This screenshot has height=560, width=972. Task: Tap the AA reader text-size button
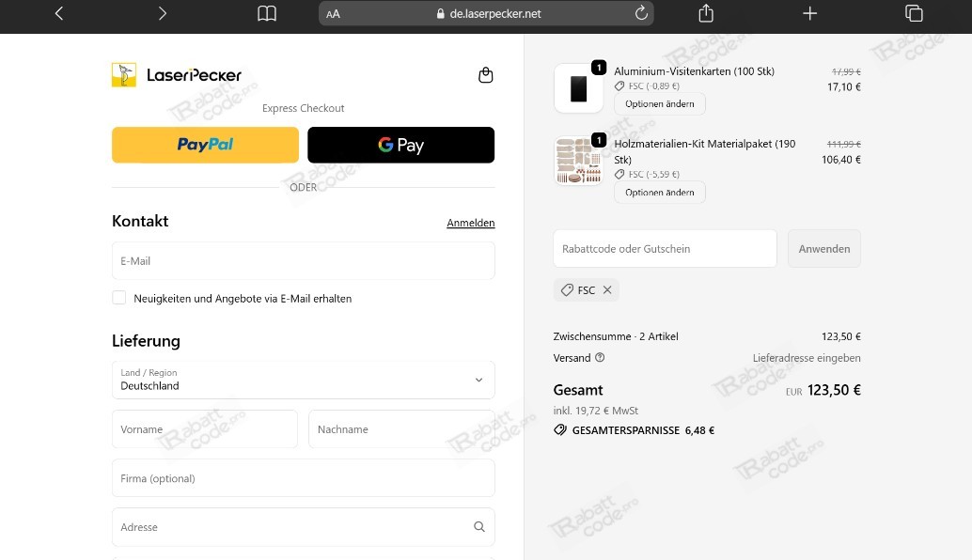333,14
